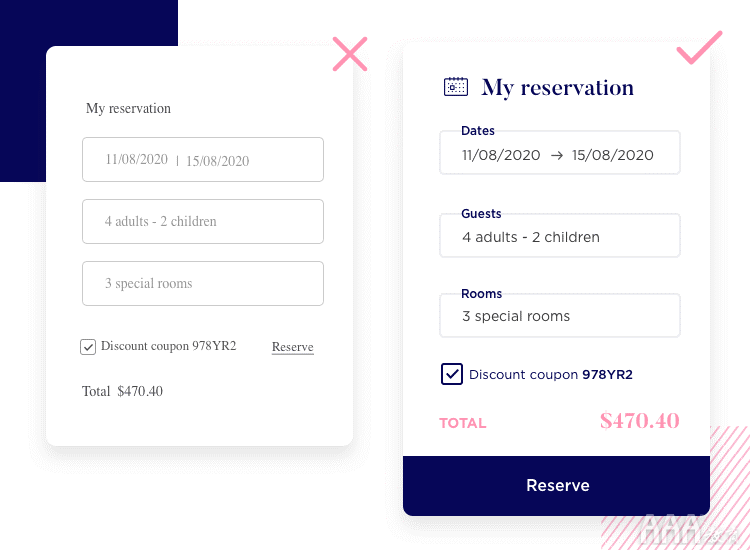Click the large My reservation heading
Screen dimensions: 750x550
pyautogui.click(x=557, y=88)
